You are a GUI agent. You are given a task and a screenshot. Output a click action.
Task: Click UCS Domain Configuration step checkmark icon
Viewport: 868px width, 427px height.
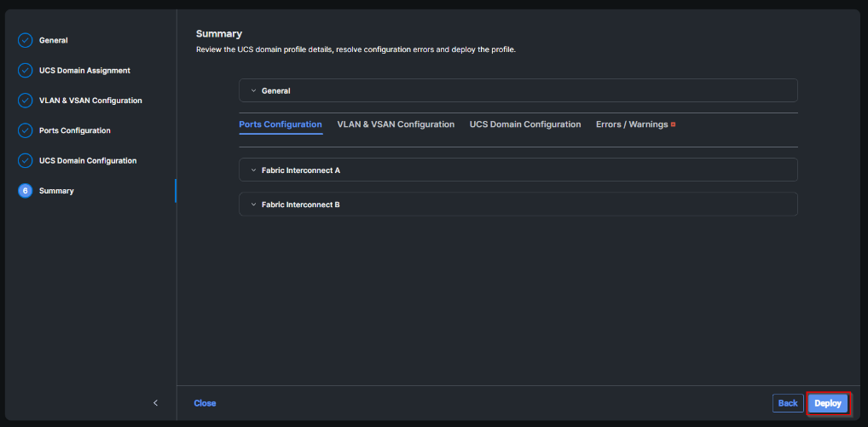pos(25,160)
